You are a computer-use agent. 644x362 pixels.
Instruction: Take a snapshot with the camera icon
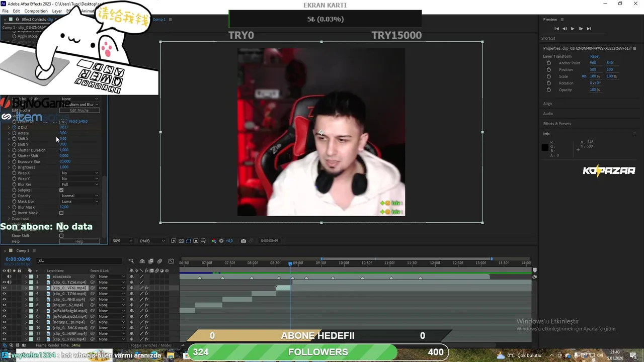244,241
